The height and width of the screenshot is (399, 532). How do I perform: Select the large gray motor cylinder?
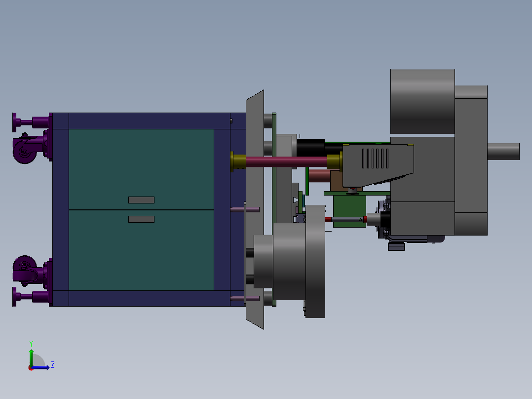422,102
